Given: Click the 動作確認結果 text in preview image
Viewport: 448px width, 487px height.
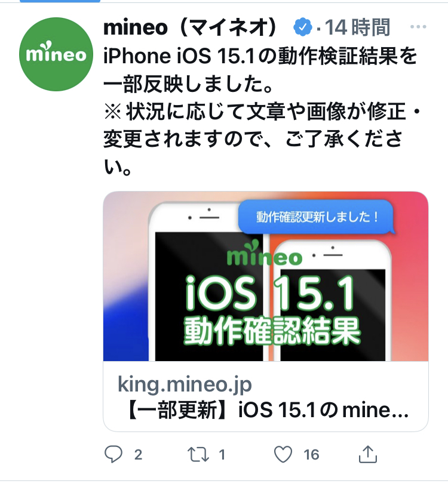Looking at the screenshot, I should pos(272,331).
